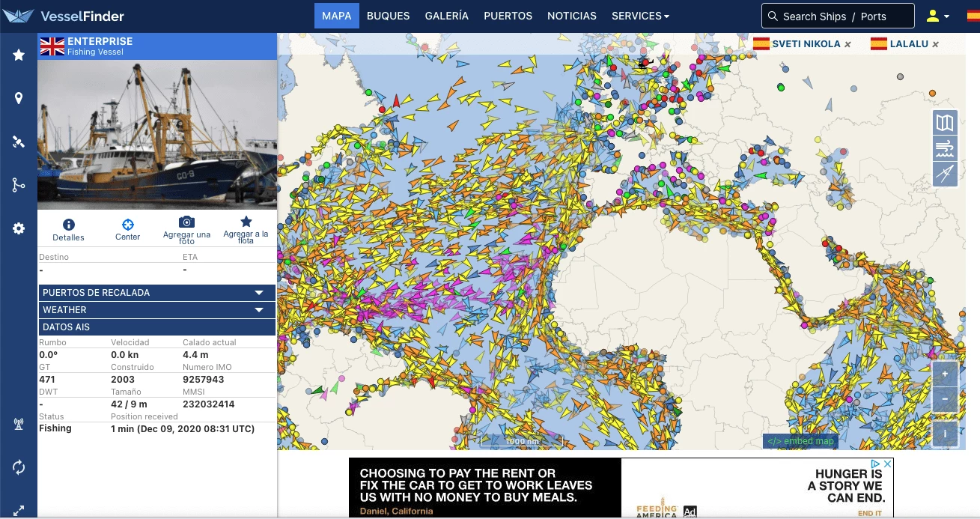Open the user account dropdown
The image size is (980, 519).
coord(937,16)
